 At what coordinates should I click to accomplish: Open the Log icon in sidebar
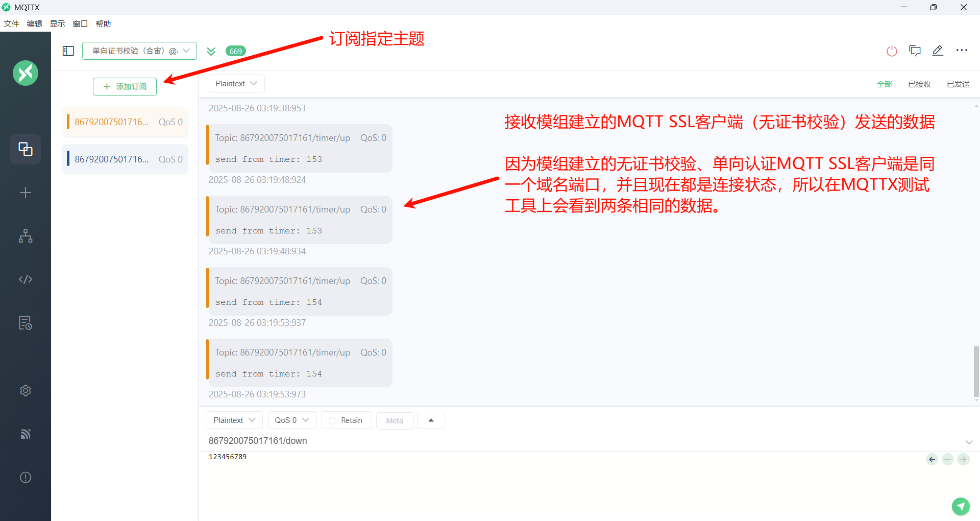point(26,323)
